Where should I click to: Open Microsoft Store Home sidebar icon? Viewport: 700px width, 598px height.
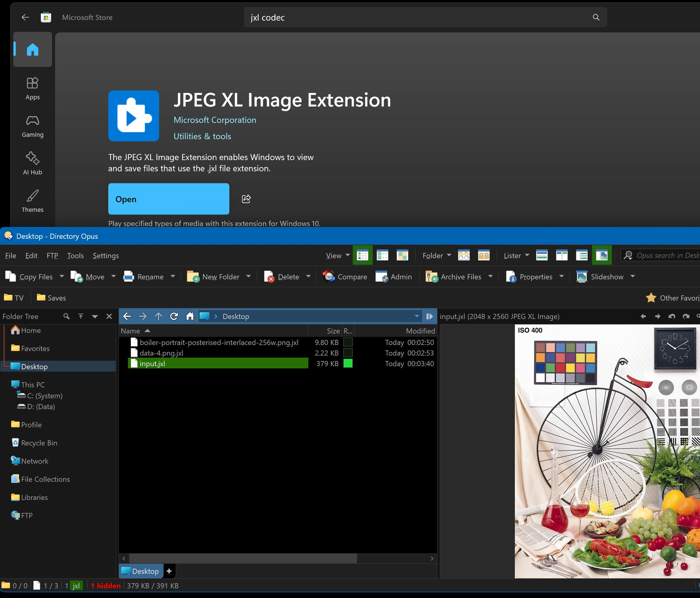coord(32,49)
